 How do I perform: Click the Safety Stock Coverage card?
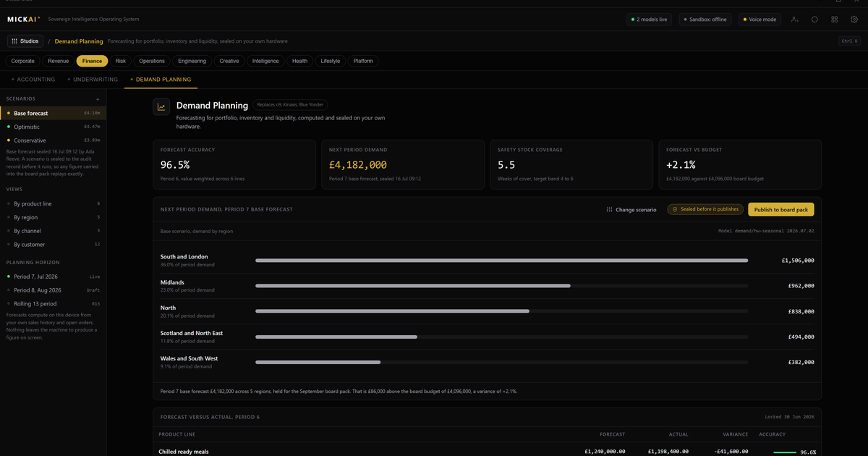pos(571,164)
